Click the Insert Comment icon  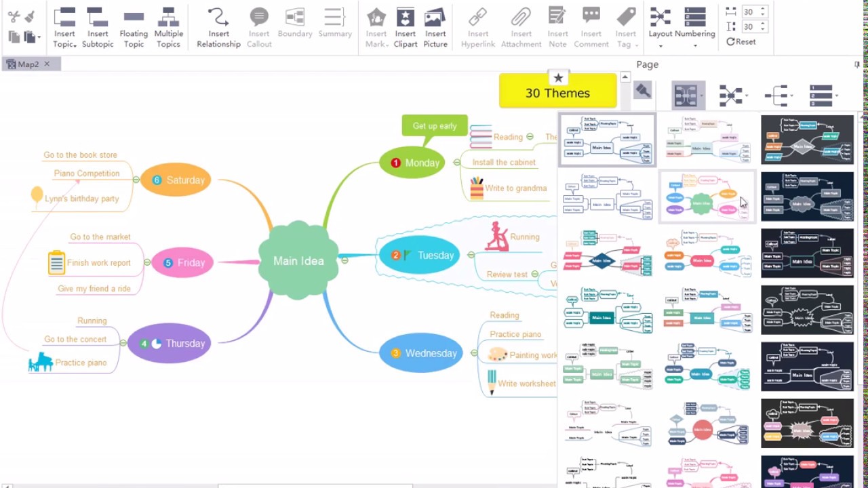coord(591,17)
